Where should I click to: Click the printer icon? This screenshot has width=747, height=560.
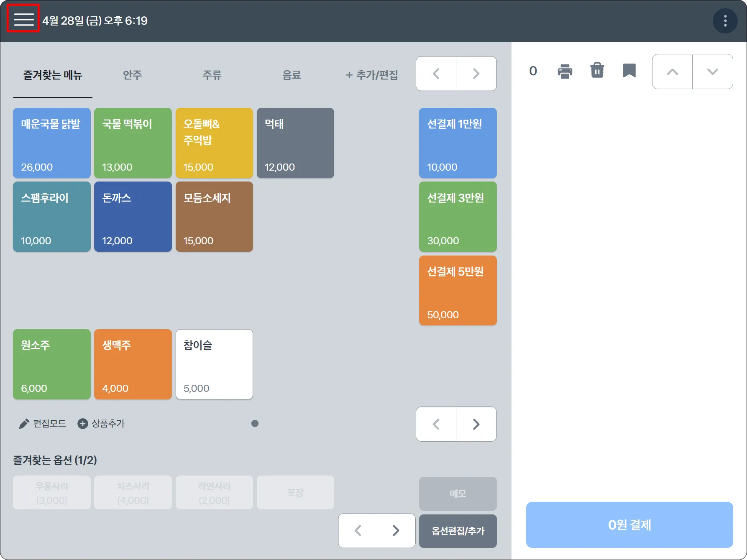(x=565, y=72)
